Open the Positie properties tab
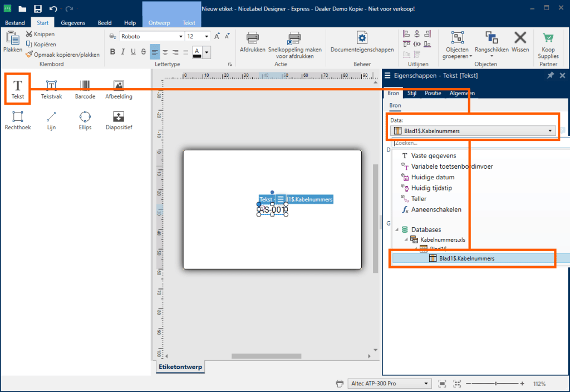570x392 pixels. point(433,93)
